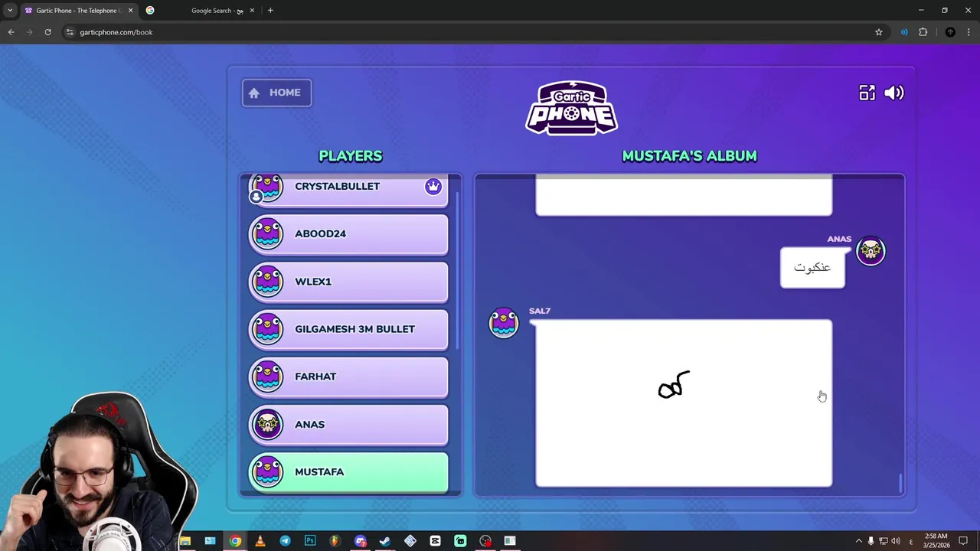
Task: Select player FARHAT
Action: point(348,377)
